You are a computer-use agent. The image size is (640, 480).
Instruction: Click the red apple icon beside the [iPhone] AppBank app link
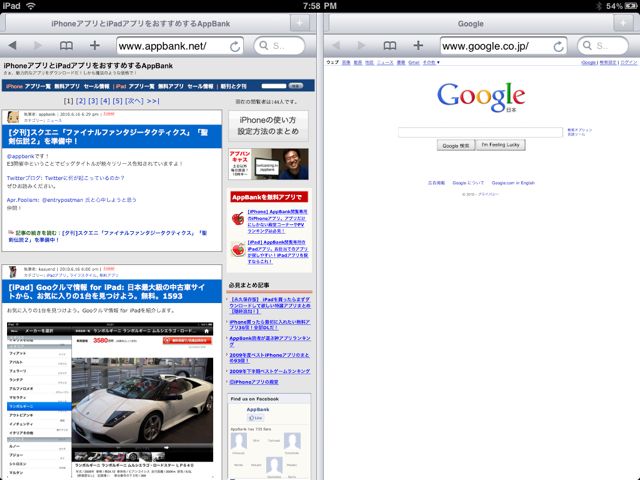click(238, 219)
